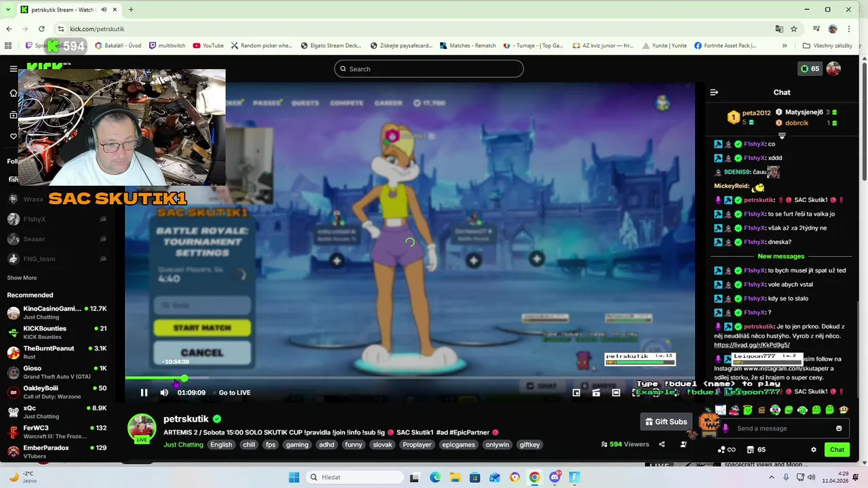Image resolution: width=868 pixels, height=488 pixels.
Task: Open xQc recommended channel
Action: click(57, 412)
